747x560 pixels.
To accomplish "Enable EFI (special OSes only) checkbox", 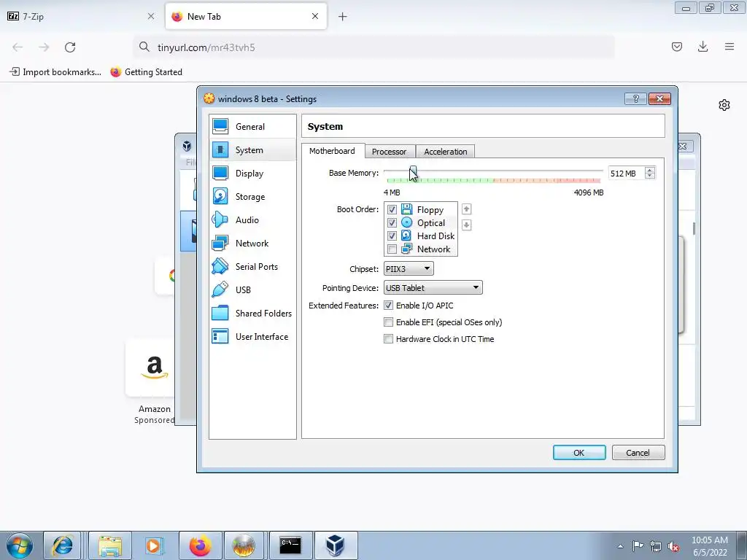I will [388, 322].
